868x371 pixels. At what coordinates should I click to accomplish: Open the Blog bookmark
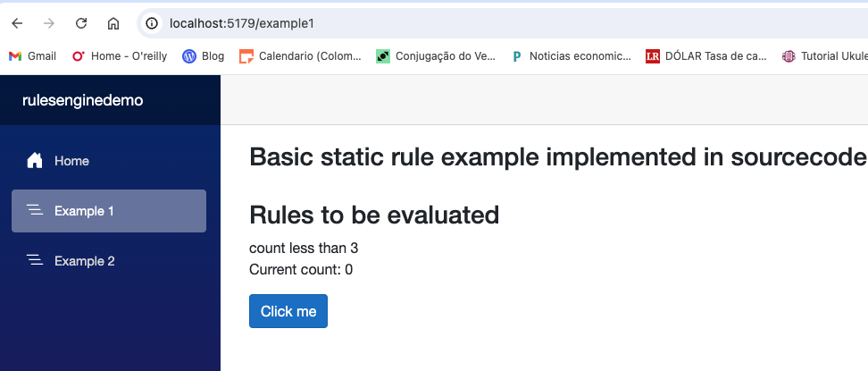204,55
